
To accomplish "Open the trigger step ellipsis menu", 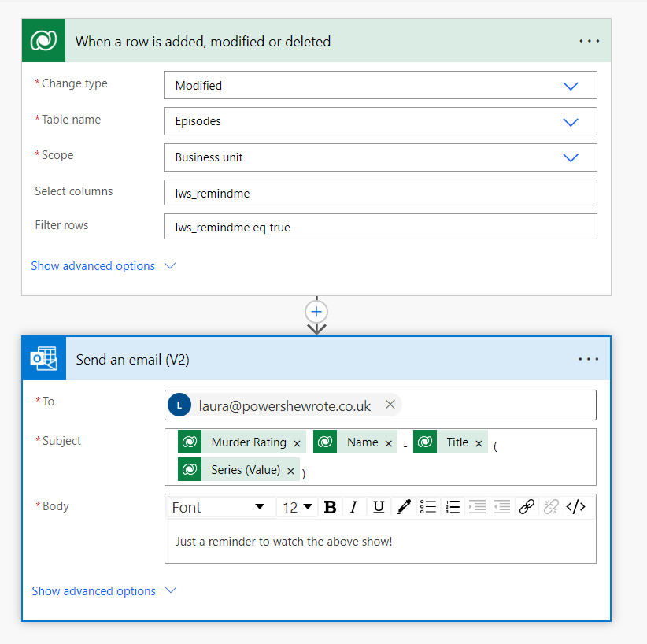I will [x=589, y=41].
